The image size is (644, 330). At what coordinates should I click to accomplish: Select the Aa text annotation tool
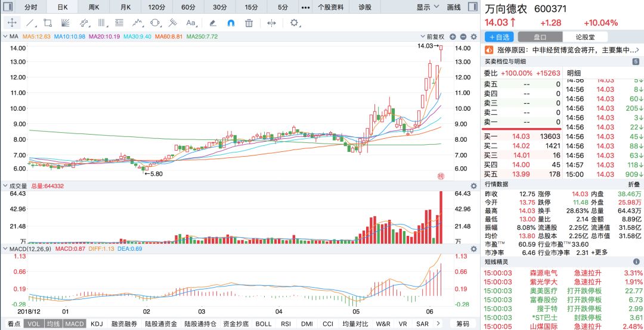point(191,23)
